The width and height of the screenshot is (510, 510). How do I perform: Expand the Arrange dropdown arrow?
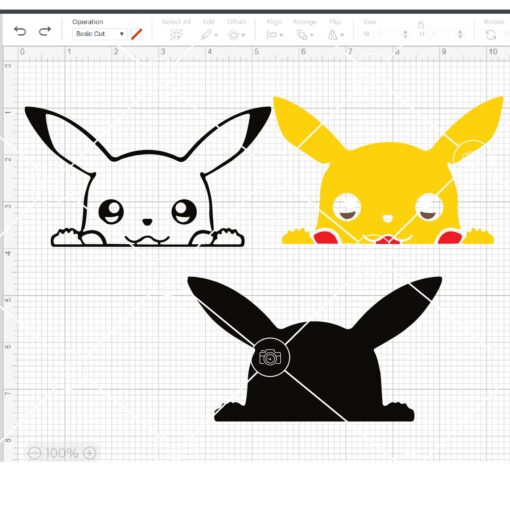click(312, 35)
